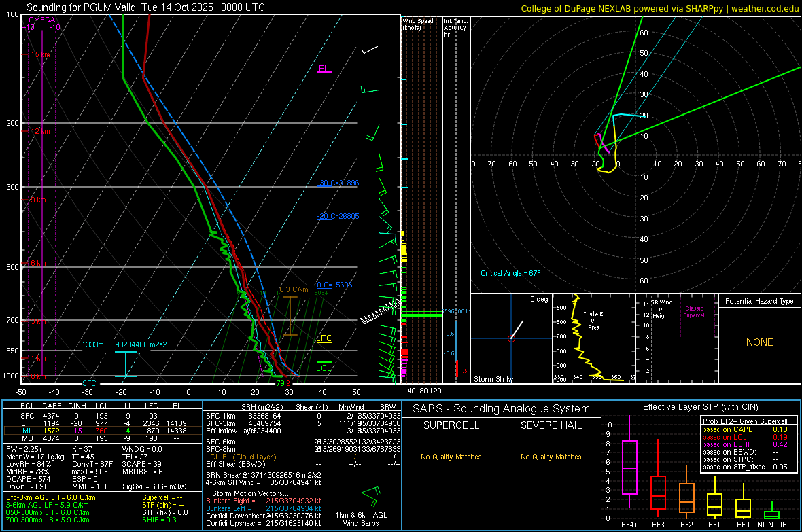The width and height of the screenshot is (802, 532).
Task: Click the 'based on STP_fixed' probability line
Action: tap(744, 467)
